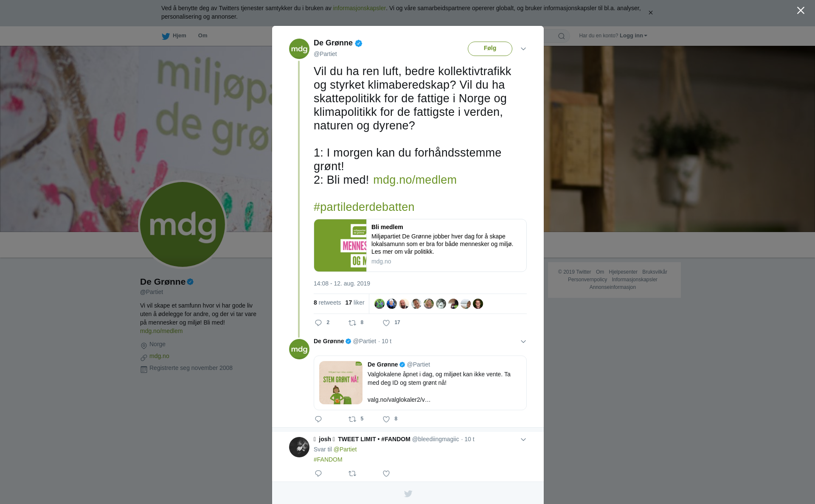Retweet the Valglokalene quoted tweet
Viewport: 815px width, 504px height.
(352, 419)
